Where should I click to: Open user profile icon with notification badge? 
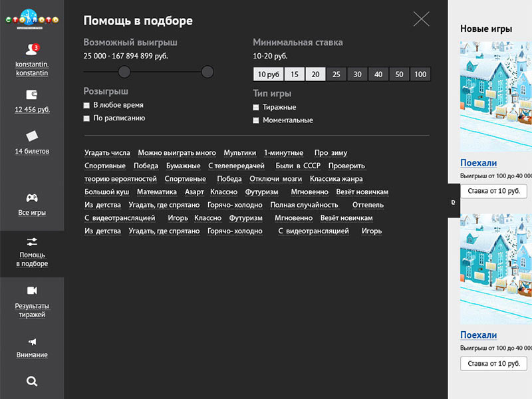(31, 49)
